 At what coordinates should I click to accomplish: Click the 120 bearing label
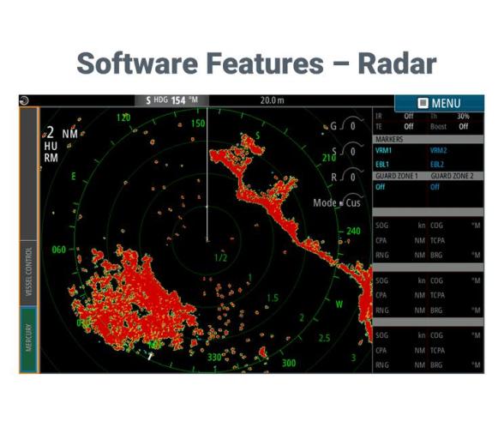click(x=123, y=118)
